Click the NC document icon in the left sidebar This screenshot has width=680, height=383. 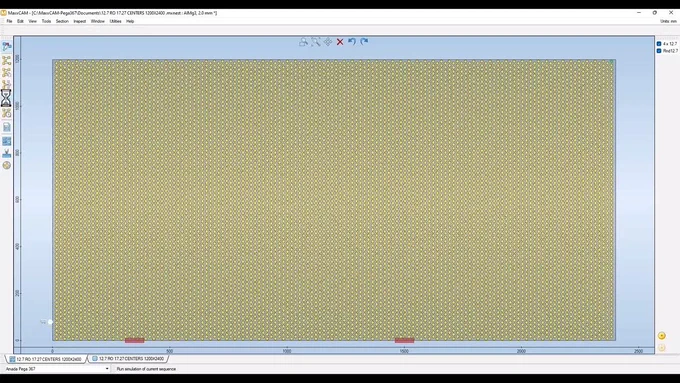click(x=7, y=127)
